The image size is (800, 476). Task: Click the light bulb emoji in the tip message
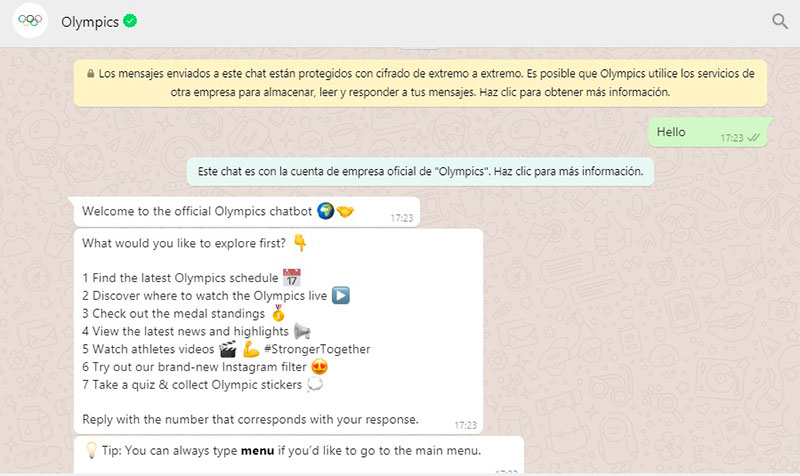91,450
